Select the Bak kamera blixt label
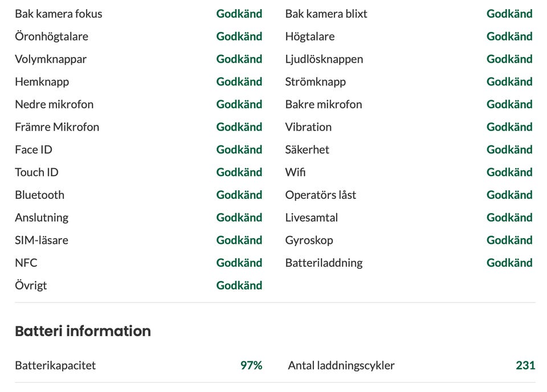Screen dimensions: 547x392 pos(326,14)
